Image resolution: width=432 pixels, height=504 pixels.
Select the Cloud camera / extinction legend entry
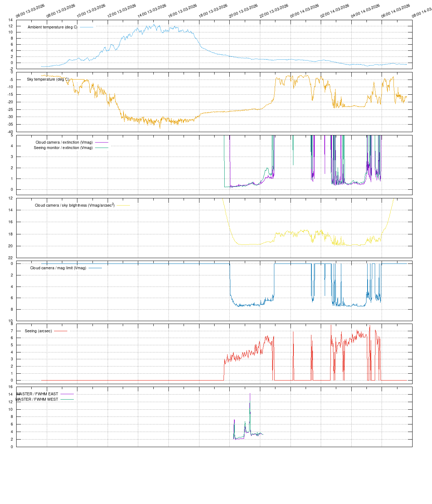[x=64, y=143]
